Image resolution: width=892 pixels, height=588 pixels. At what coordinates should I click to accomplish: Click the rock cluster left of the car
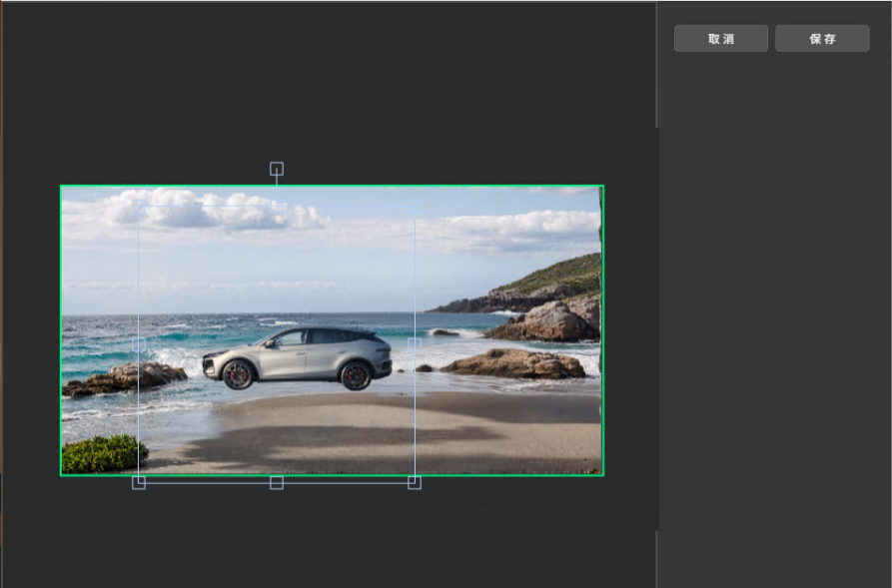click(125, 378)
